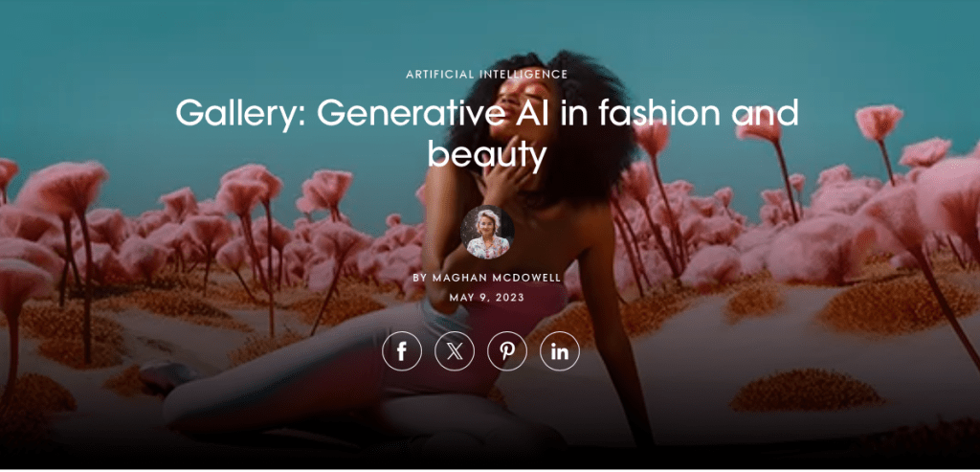This screenshot has width=980, height=472.
Task: Share the article on LinkedIn
Action: point(559,351)
